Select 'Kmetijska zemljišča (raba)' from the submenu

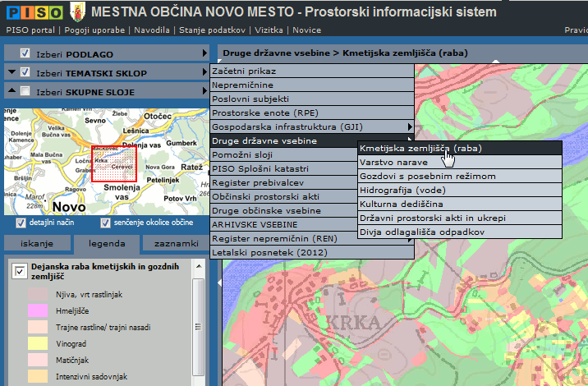420,149
